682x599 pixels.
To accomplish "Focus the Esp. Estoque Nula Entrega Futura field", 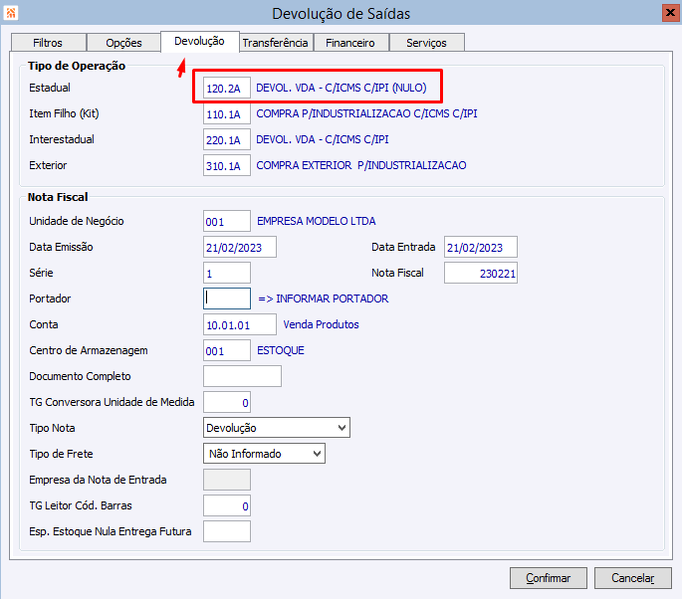I will click(227, 532).
